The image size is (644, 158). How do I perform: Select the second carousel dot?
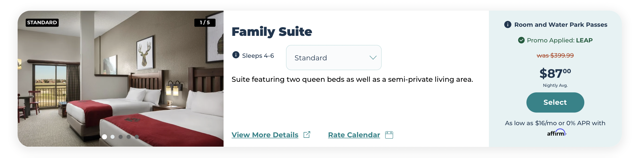113,137
